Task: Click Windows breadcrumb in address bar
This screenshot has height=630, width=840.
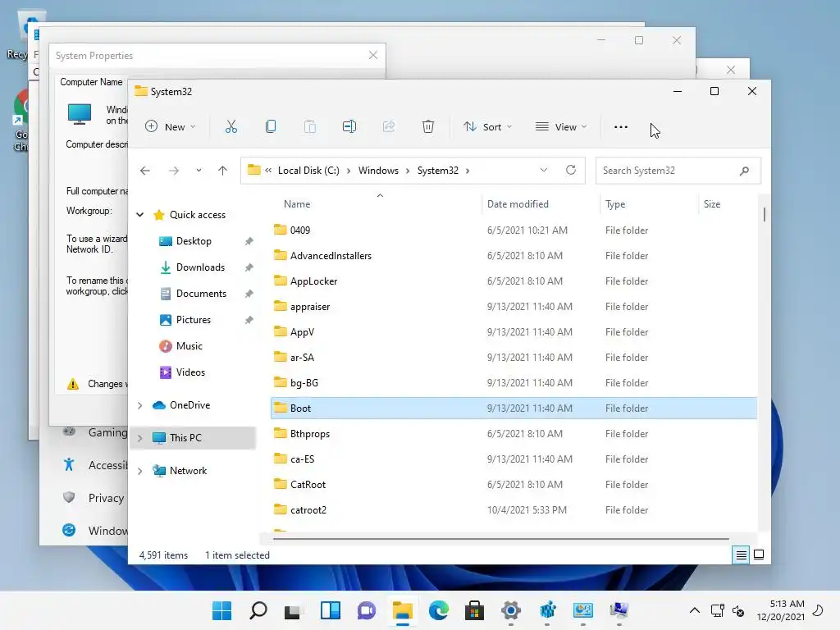Action: coord(378,171)
